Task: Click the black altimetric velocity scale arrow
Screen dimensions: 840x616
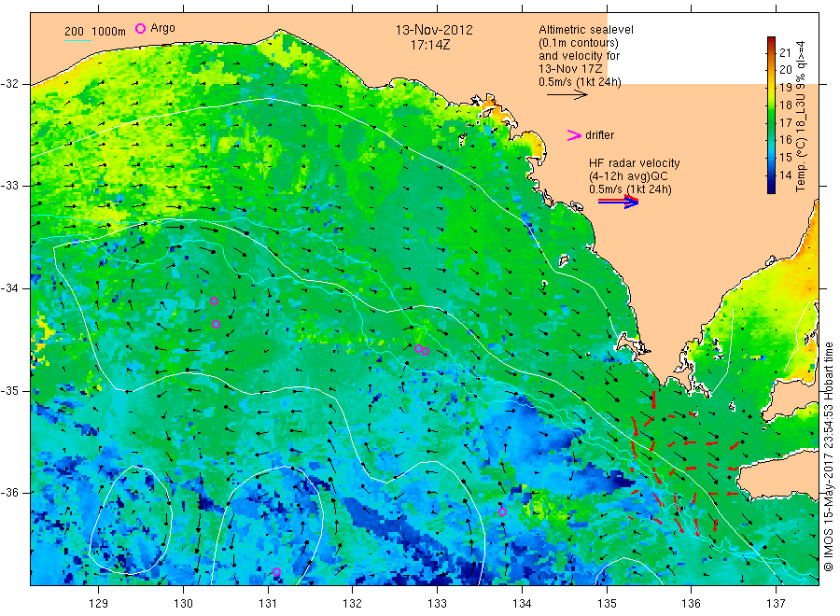Action: pos(567,95)
